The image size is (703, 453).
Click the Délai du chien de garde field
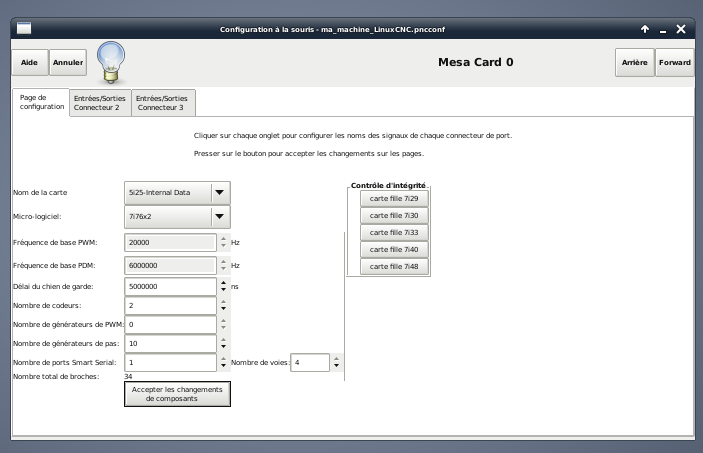(170, 286)
